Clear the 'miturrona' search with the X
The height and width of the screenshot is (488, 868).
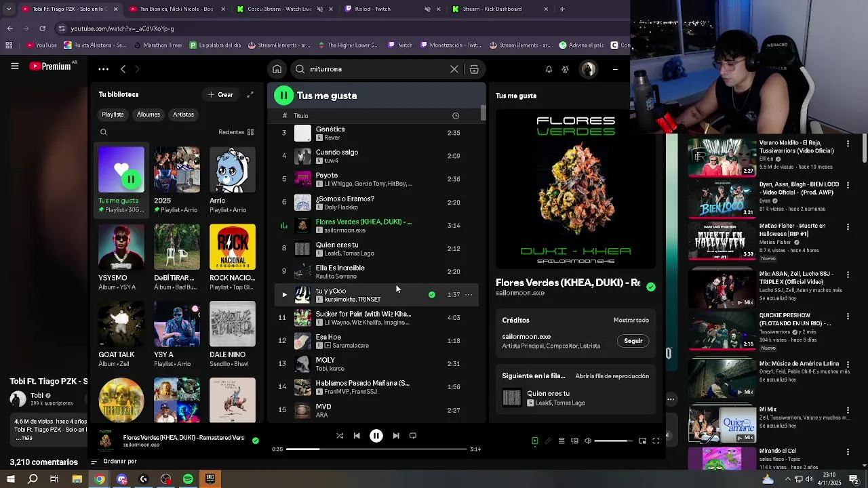(x=454, y=69)
